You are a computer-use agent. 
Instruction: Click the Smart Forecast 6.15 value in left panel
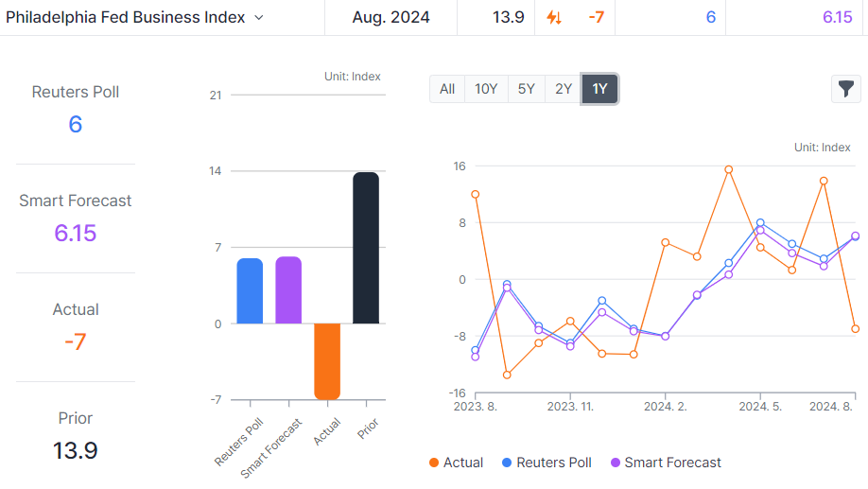tap(76, 233)
